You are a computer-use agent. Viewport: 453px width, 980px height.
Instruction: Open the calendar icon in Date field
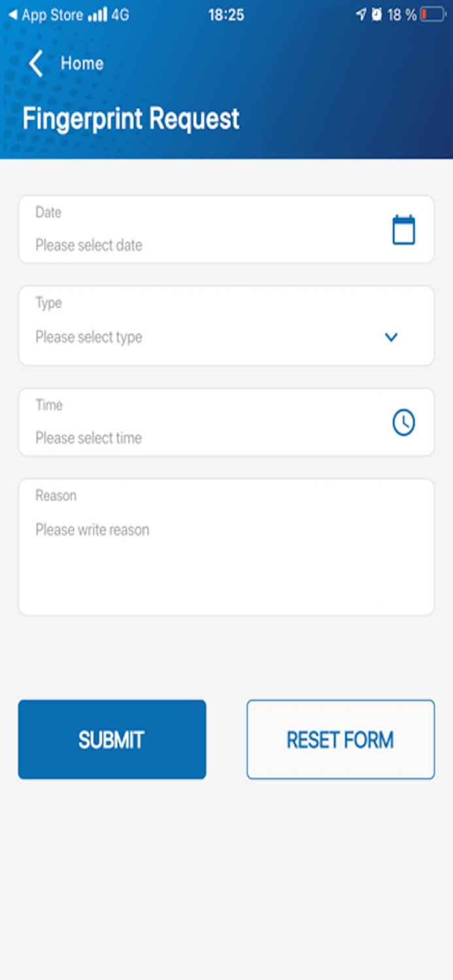coord(403,229)
